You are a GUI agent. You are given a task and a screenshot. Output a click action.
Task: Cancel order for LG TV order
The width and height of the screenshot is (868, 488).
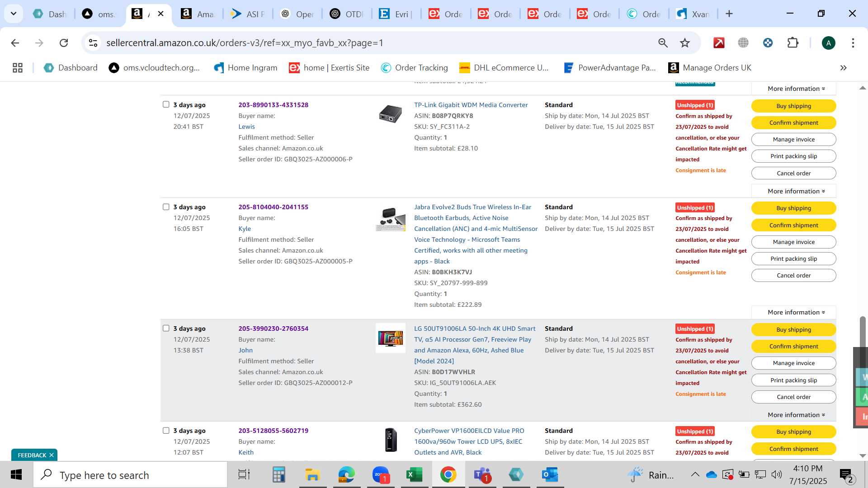pyautogui.click(x=793, y=397)
